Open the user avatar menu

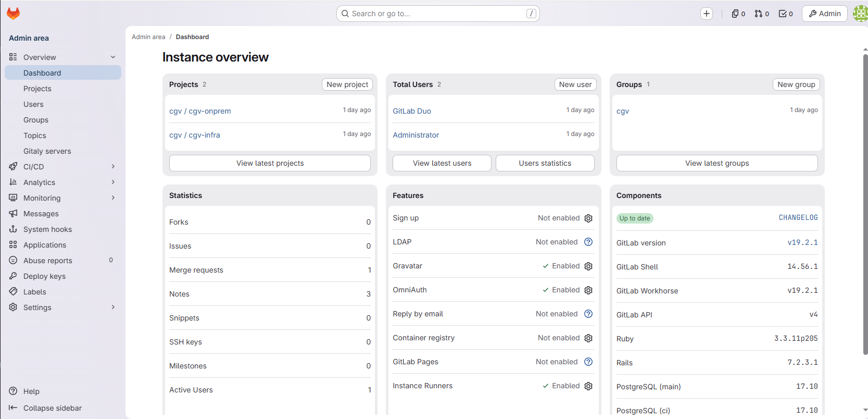point(860,14)
